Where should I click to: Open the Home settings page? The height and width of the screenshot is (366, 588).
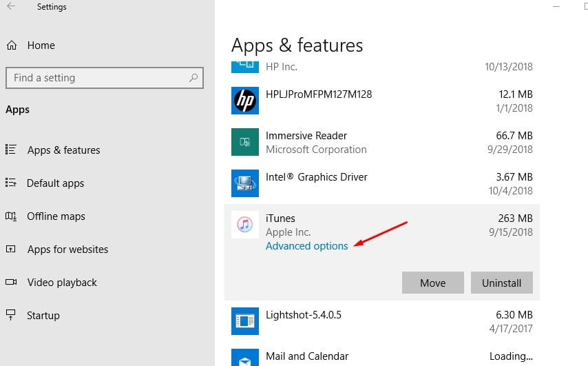click(41, 45)
